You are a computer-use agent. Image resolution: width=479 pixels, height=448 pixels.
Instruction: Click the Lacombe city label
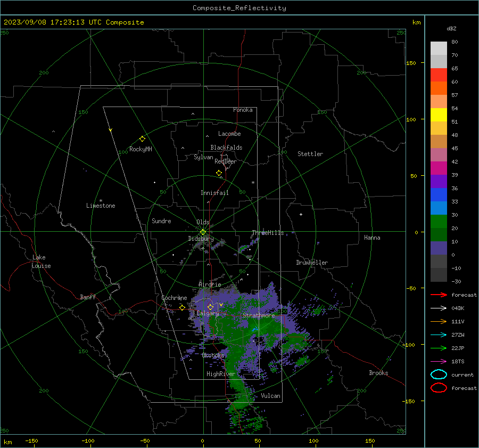pyautogui.click(x=229, y=134)
